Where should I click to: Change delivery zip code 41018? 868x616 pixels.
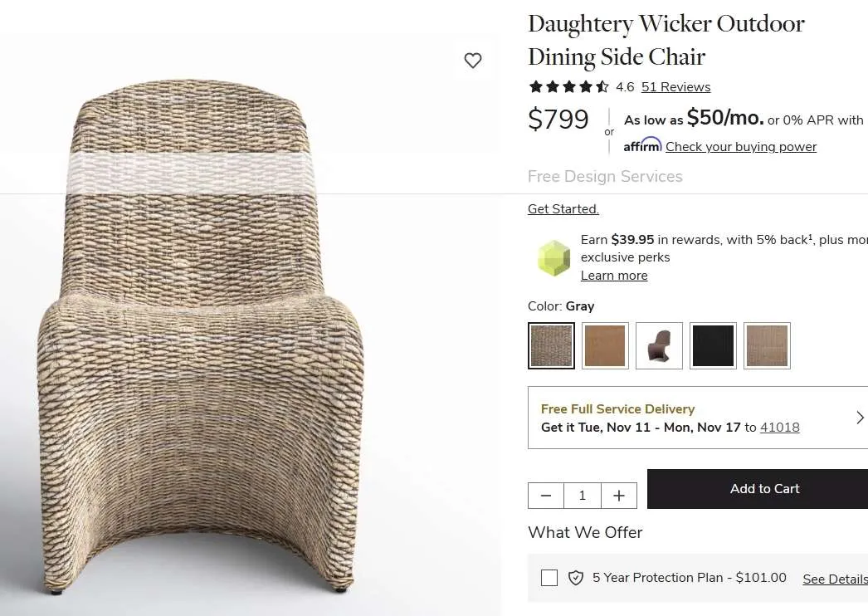(x=780, y=428)
